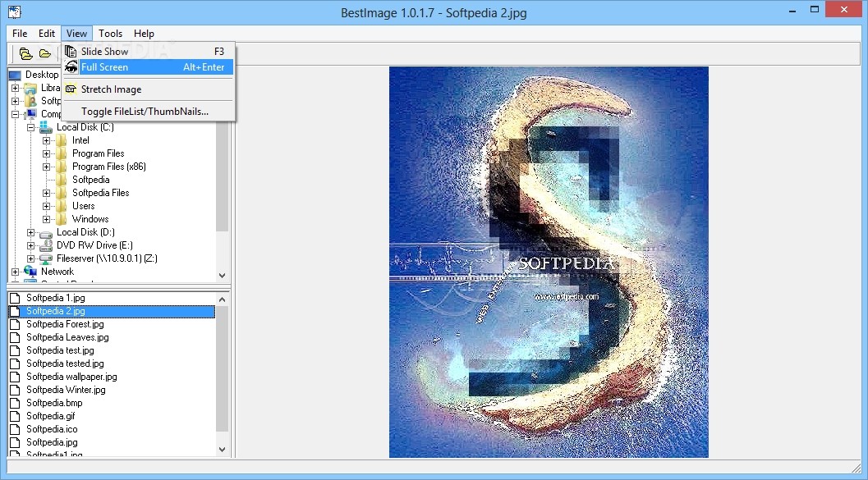The image size is (868, 480).
Task: Expand the Local Disk (D:) node
Action: 30,232
